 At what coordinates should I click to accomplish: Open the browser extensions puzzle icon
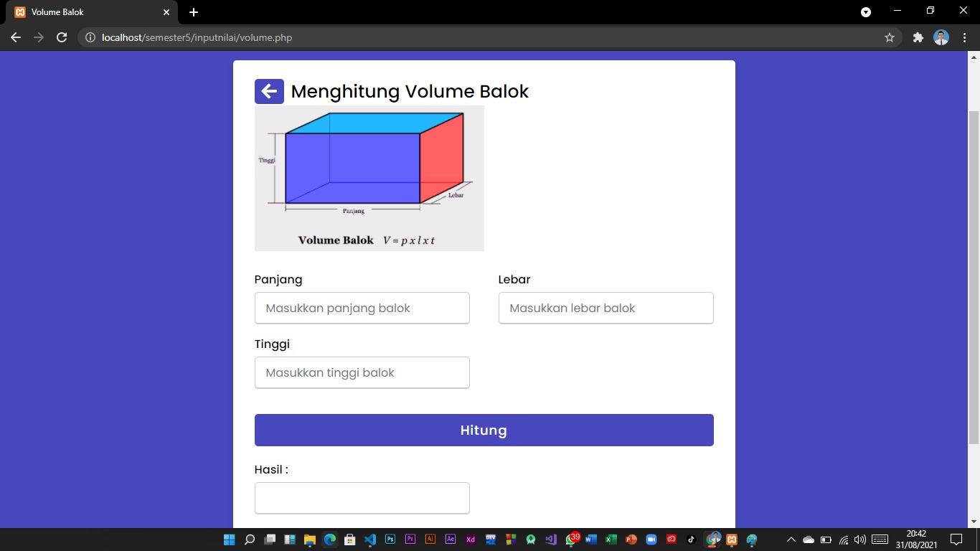click(918, 37)
